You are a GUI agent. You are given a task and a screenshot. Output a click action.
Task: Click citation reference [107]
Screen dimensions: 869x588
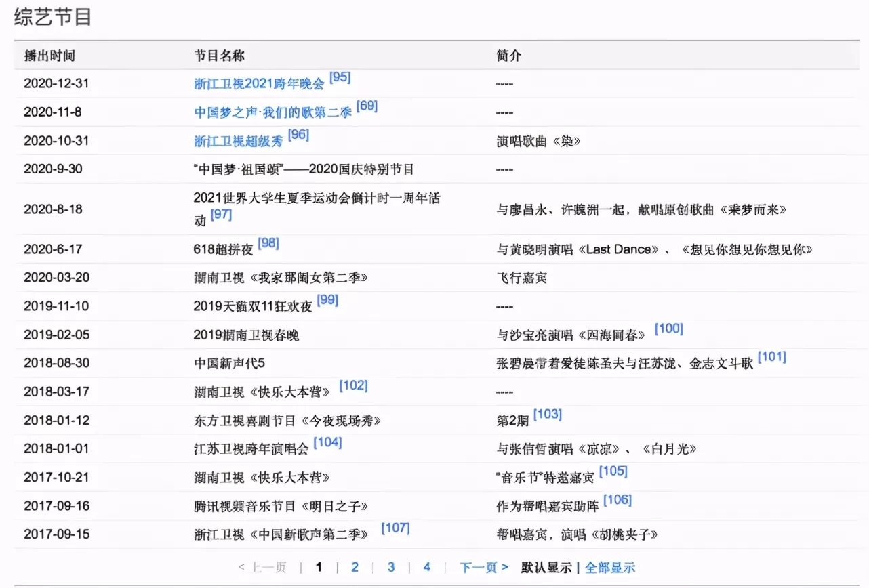[396, 528]
